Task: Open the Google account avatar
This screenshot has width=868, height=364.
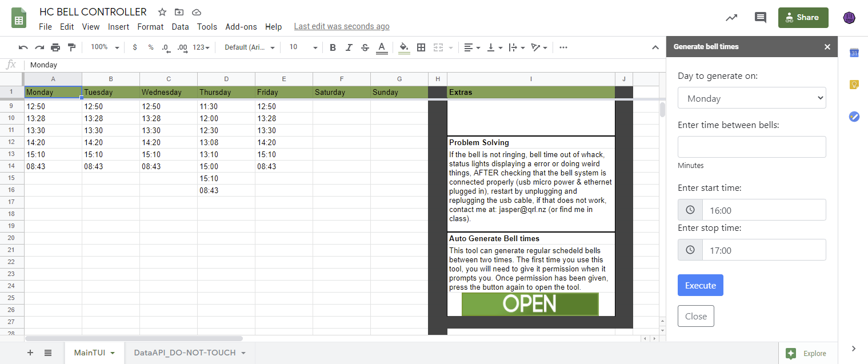Action: [849, 18]
